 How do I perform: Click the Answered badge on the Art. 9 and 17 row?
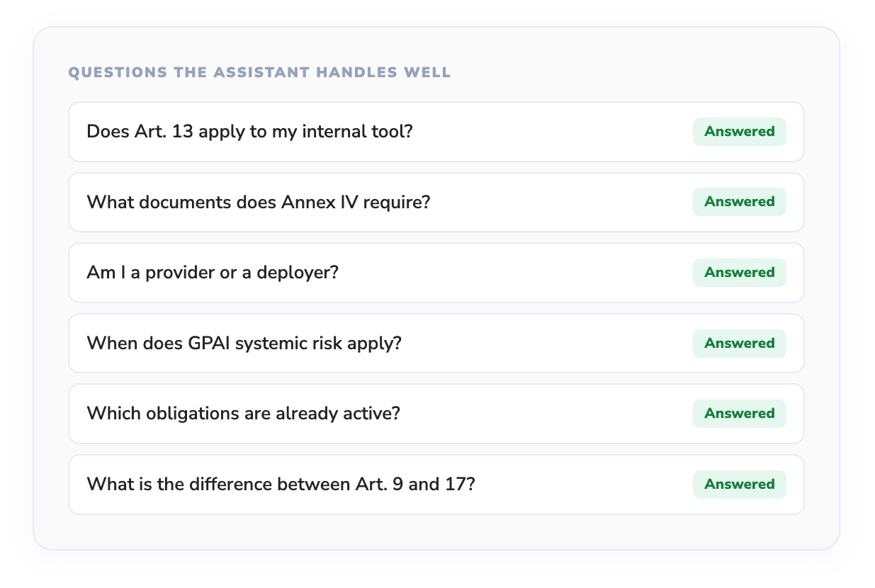click(x=739, y=485)
